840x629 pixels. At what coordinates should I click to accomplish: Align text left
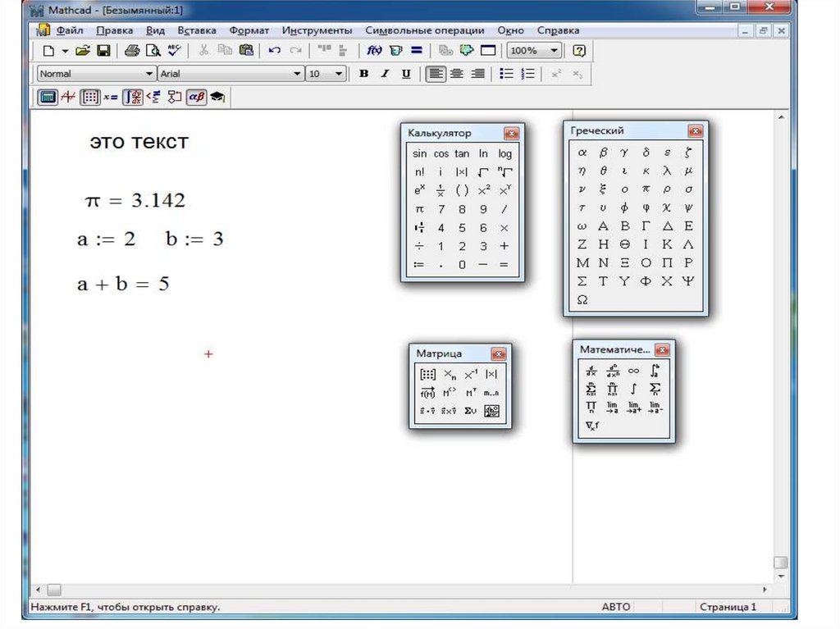436,74
